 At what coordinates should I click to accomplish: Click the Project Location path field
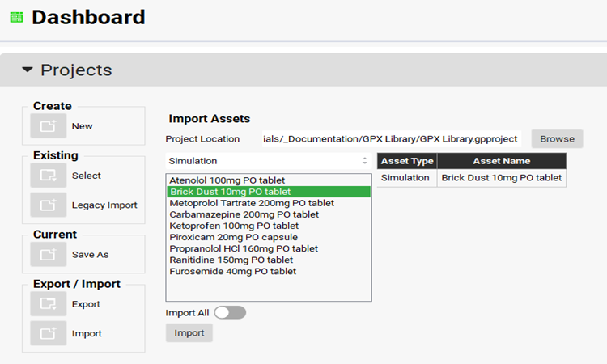click(391, 139)
